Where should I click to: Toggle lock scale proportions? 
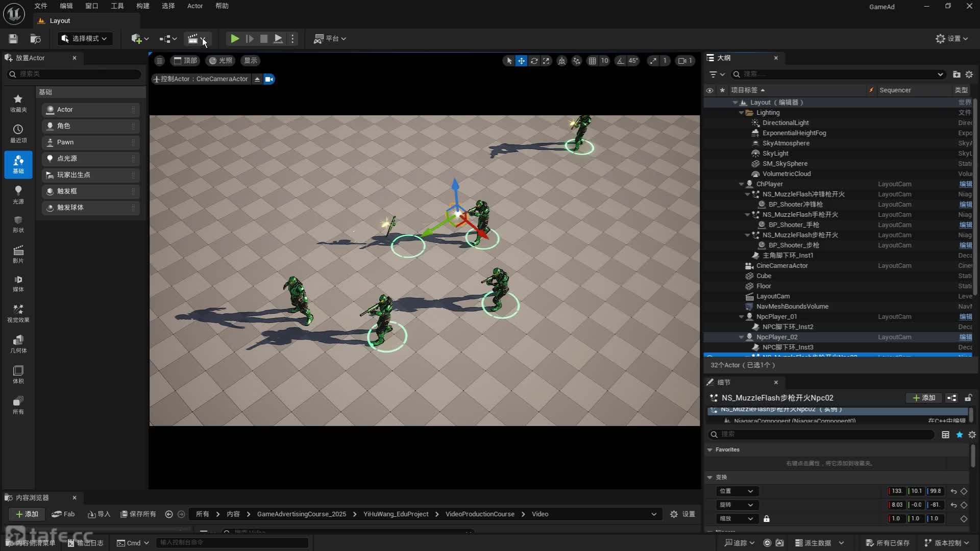tap(766, 518)
